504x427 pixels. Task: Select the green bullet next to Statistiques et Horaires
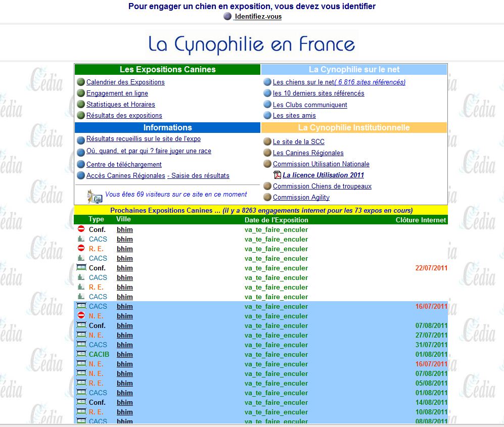click(x=81, y=104)
